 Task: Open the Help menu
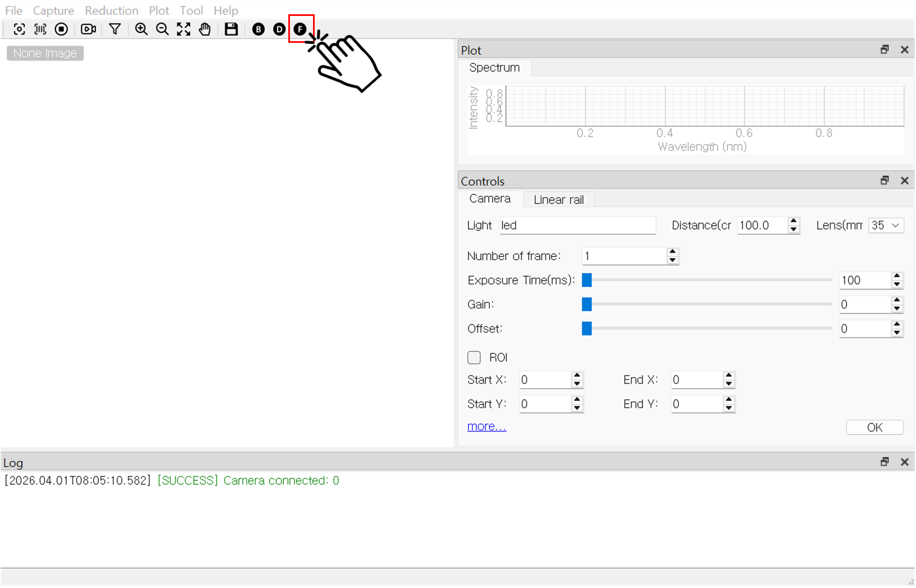[x=226, y=10]
